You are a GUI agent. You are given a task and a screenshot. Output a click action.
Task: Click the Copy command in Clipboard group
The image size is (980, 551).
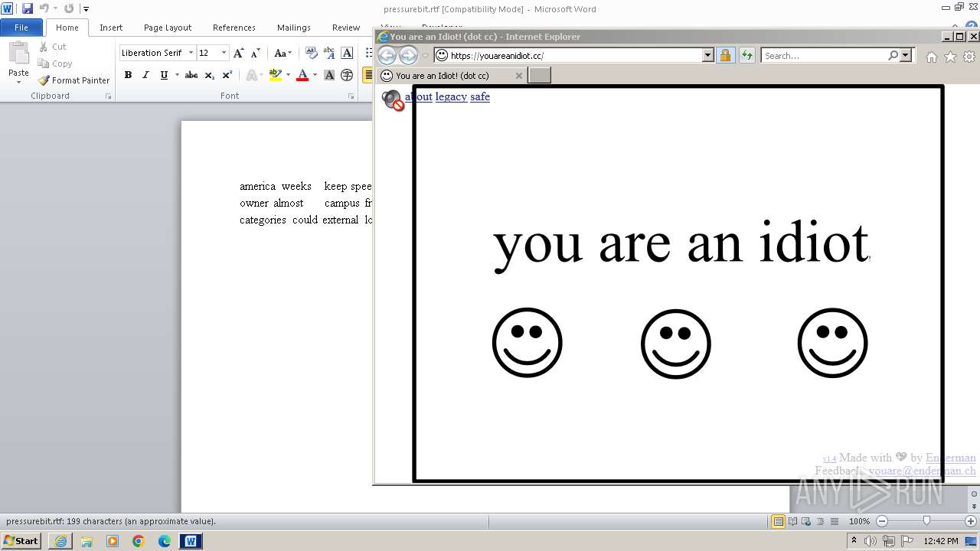point(55,64)
